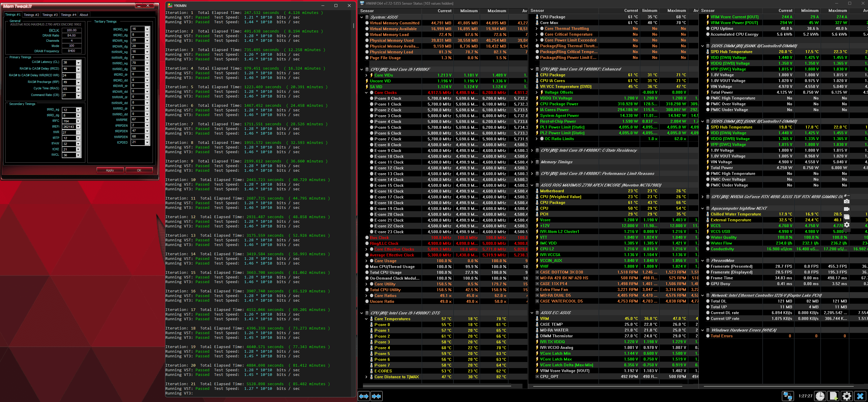This screenshot has height=402, width=868.
Task: Expand the Memory Timings sensor section
Action: 532,162
